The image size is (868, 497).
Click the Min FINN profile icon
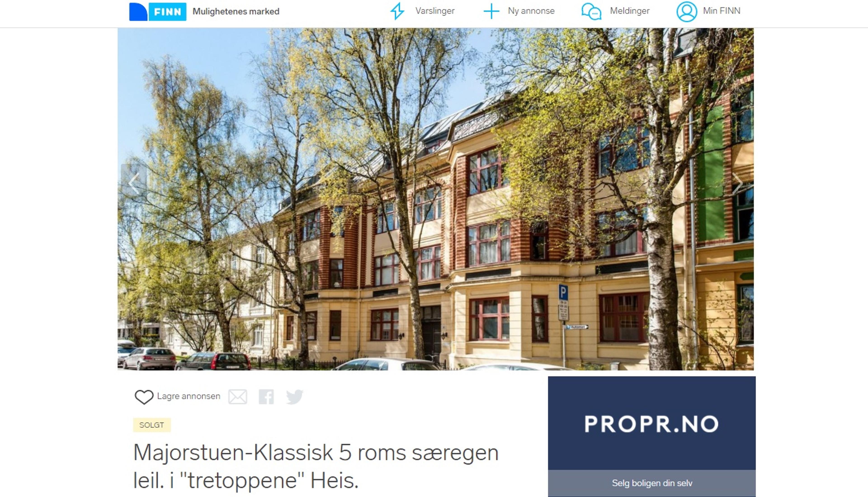(x=686, y=12)
